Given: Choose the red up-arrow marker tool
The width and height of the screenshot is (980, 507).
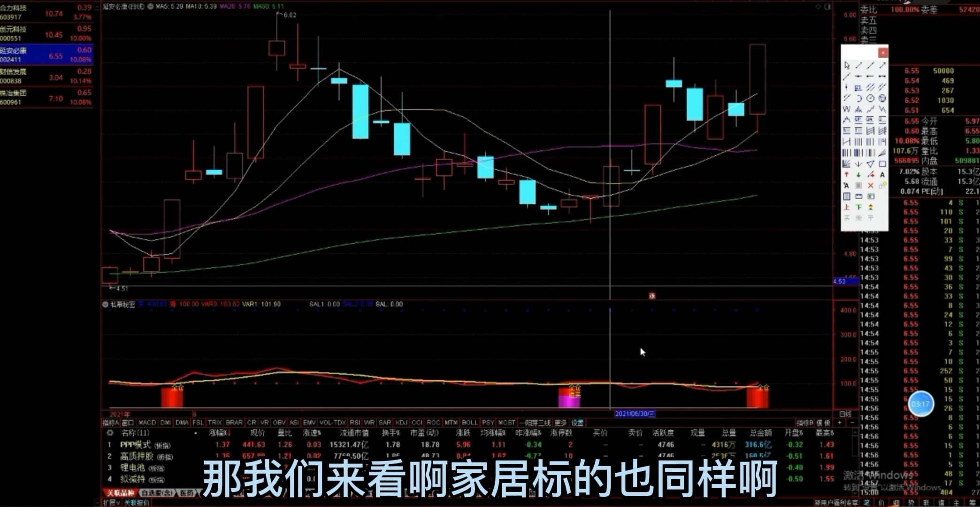Looking at the screenshot, I should (847, 174).
